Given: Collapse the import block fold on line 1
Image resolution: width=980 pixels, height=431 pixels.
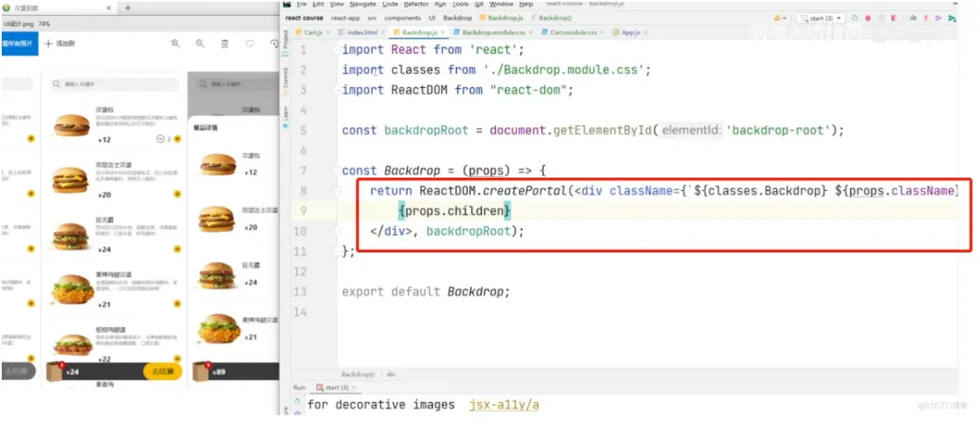Looking at the screenshot, I should click(337, 49).
